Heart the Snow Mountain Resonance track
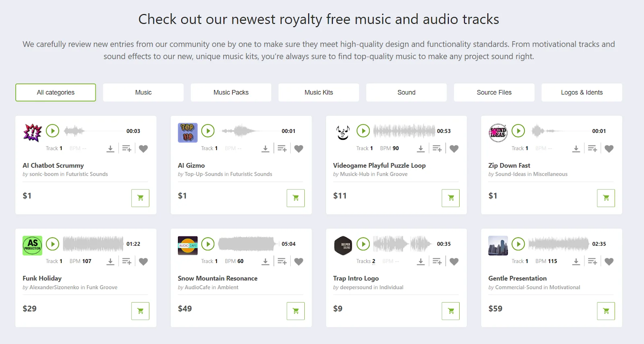 click(299, 261)
